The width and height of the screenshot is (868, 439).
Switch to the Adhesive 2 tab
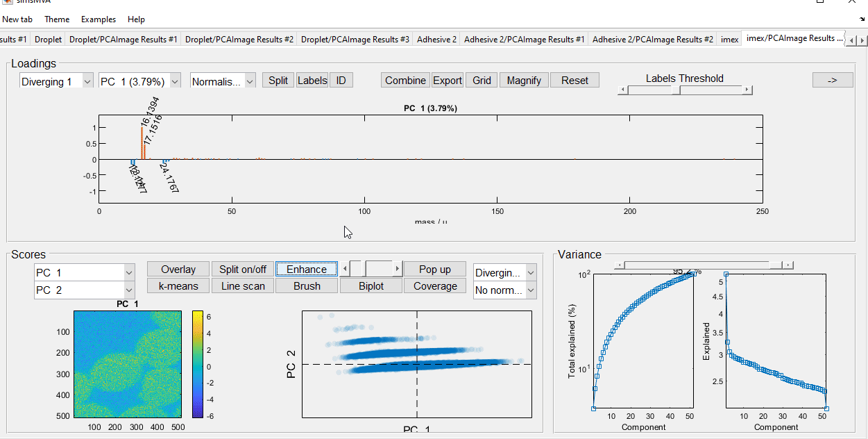(x=436, y=40)
